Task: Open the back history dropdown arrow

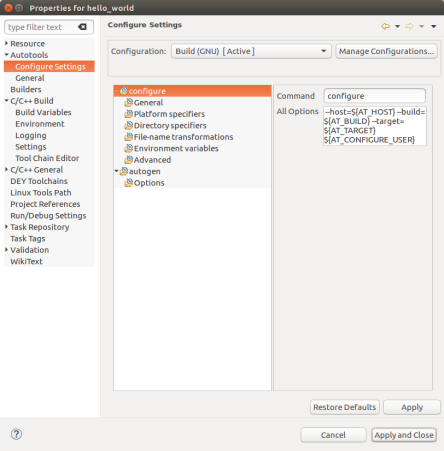Action: [397, 26]
